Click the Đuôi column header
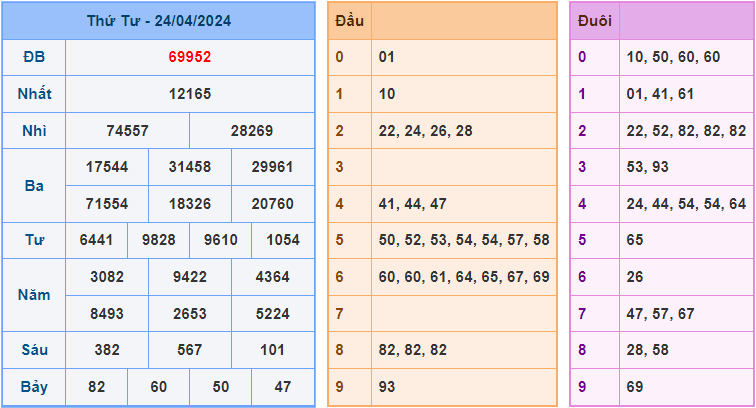756x408 pixels. coord(594,21)
